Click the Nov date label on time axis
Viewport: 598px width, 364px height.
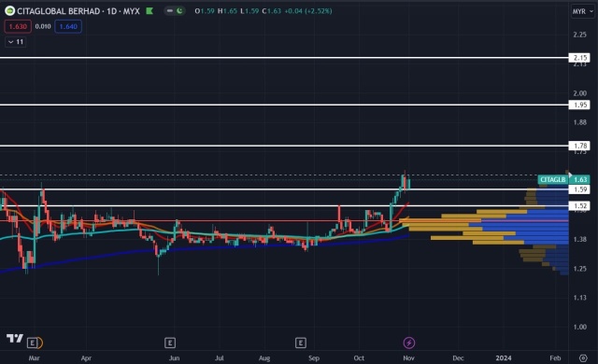click(408, 357)
